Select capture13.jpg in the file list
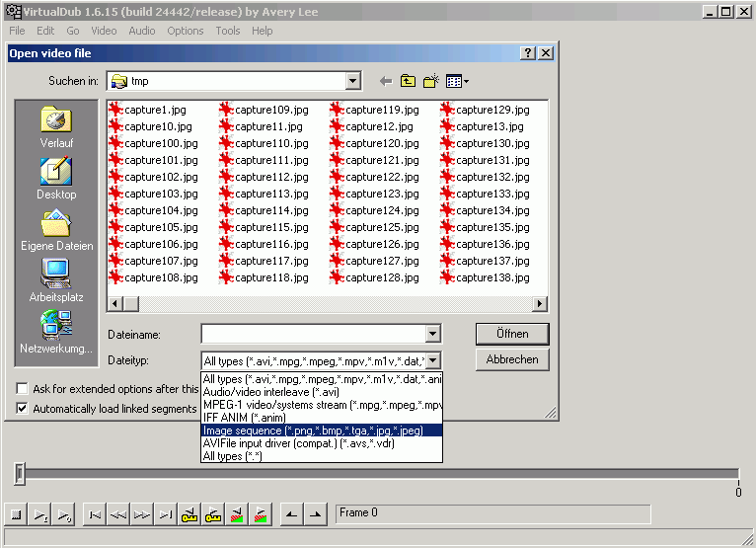This screenshot has height=548, width=756. [x=483, y=126]
